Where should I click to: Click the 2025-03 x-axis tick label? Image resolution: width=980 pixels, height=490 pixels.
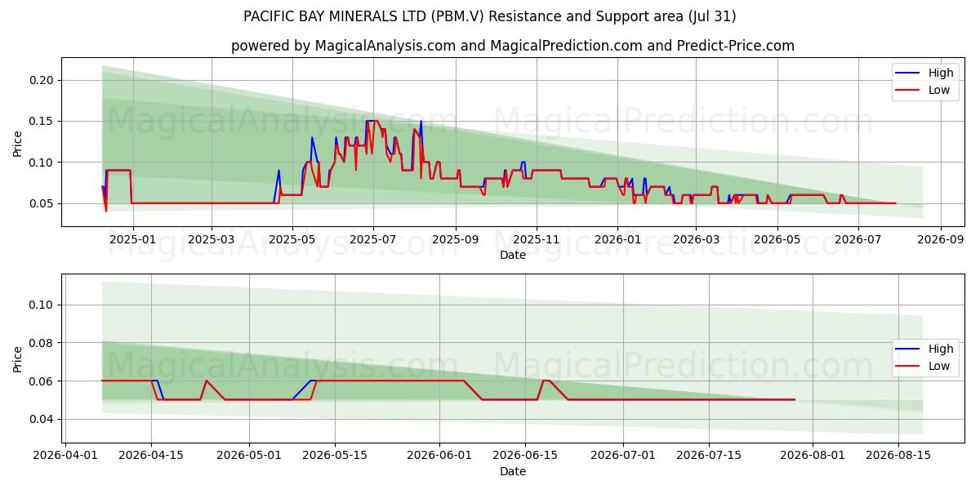(212, 239)
